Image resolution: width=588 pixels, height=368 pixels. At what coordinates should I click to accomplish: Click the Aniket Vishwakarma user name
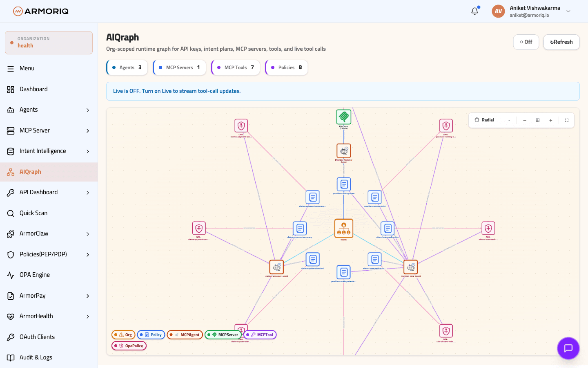click(x=535, y=8)
